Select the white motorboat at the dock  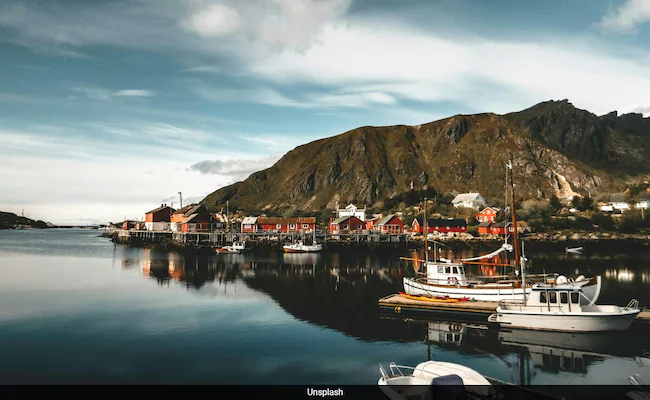[x=565, y=311]
